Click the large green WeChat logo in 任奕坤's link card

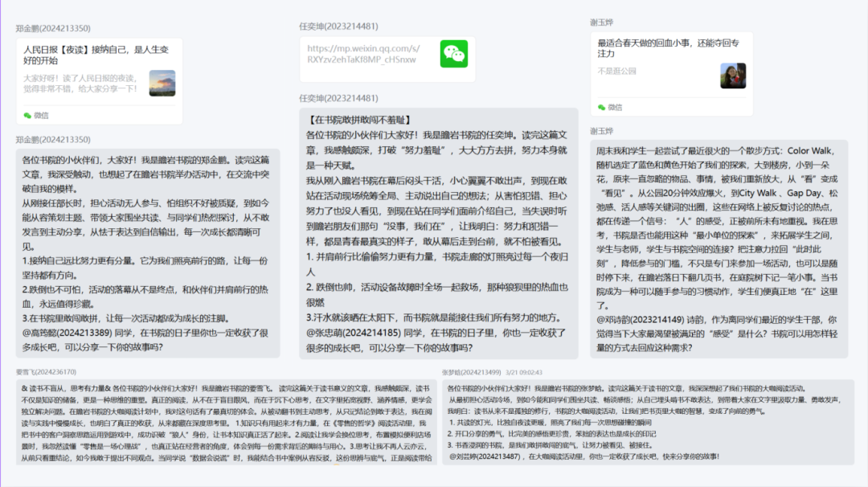(x=453, y=54)
